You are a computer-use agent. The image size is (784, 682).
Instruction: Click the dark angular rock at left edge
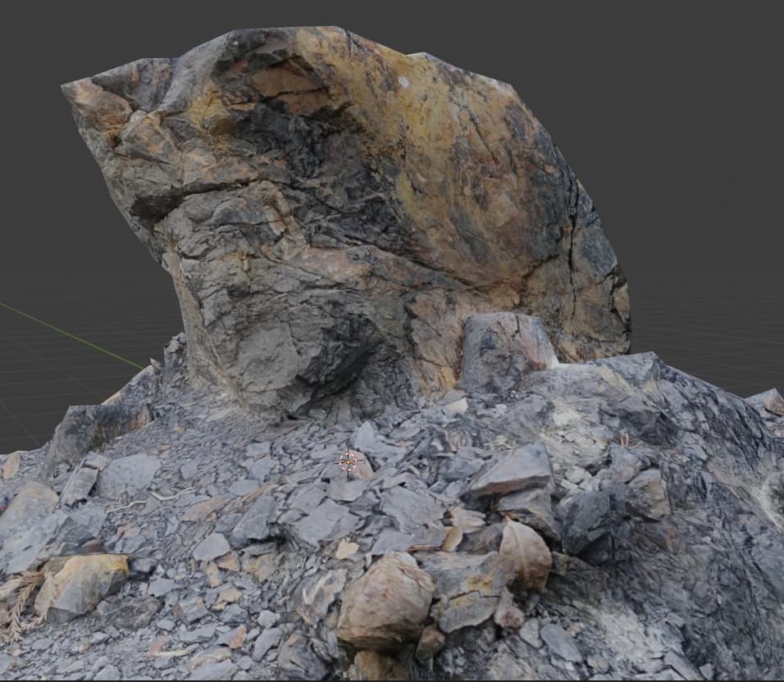click(90, 426)
